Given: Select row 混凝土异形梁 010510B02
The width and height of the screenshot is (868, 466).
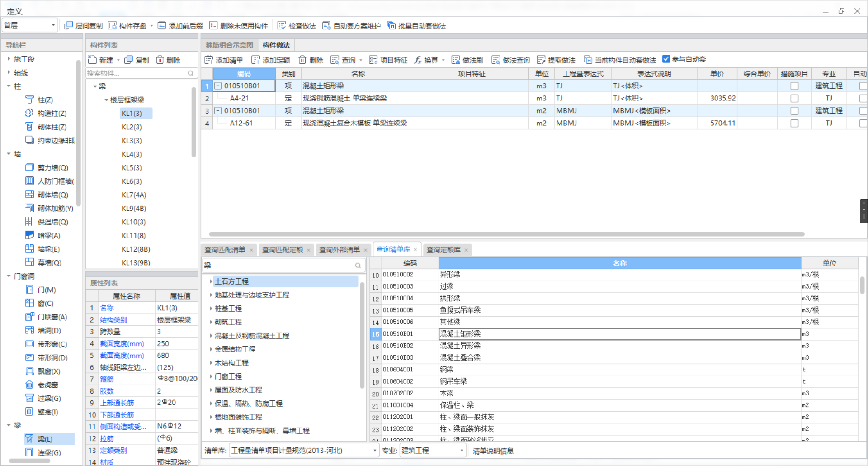Looking at the screenshot, I should click(x=614, y=346).
